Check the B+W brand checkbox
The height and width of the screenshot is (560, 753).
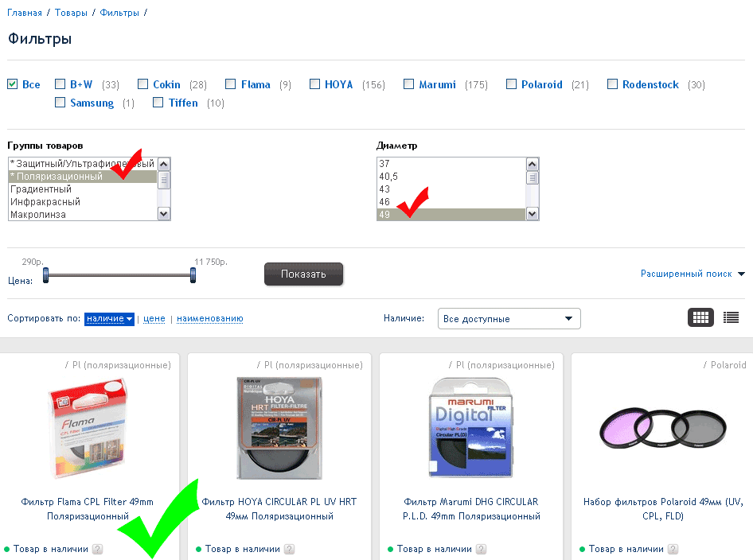(60, 84)
